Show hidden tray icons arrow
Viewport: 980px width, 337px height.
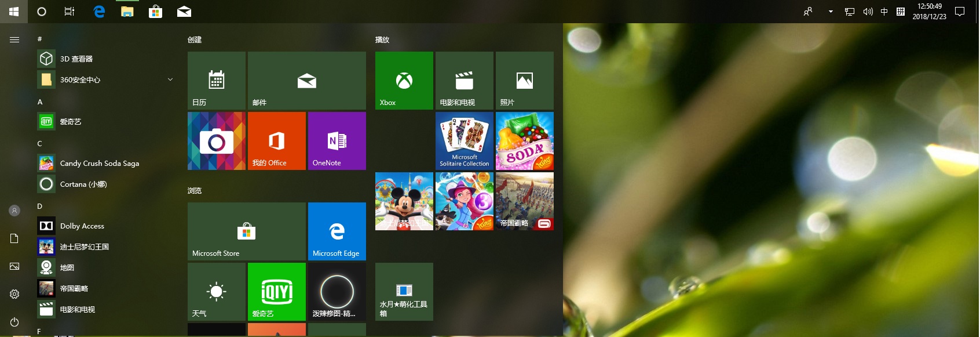(x=831, y=12)
